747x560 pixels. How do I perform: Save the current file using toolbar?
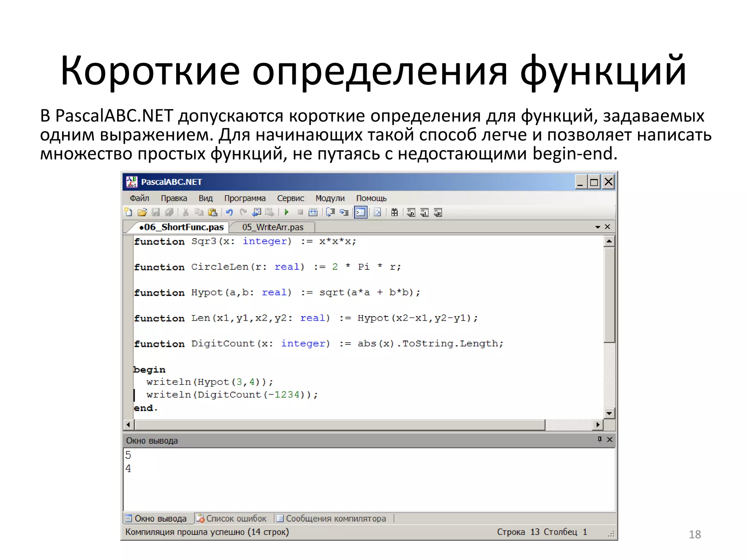(156, 212)
